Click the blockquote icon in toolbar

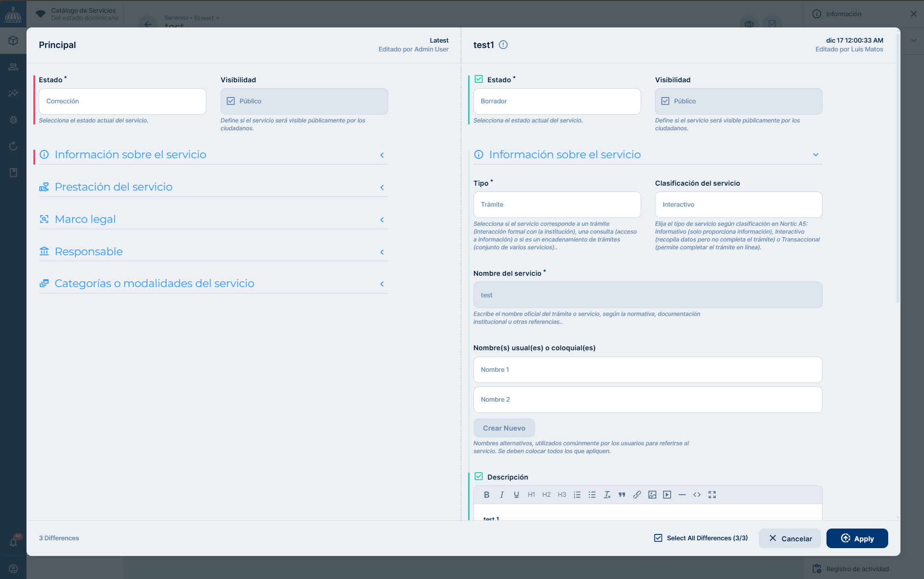coord(622,495)
